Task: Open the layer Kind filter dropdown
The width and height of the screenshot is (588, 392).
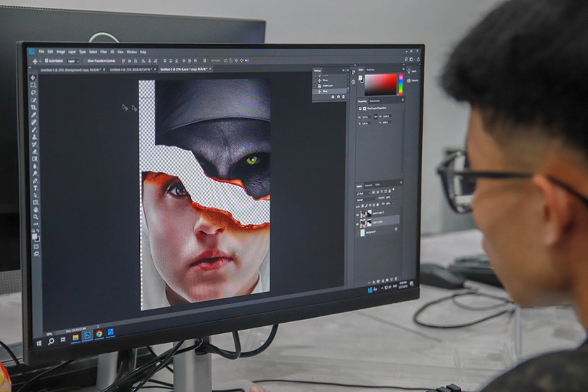Action: (363, 194)
